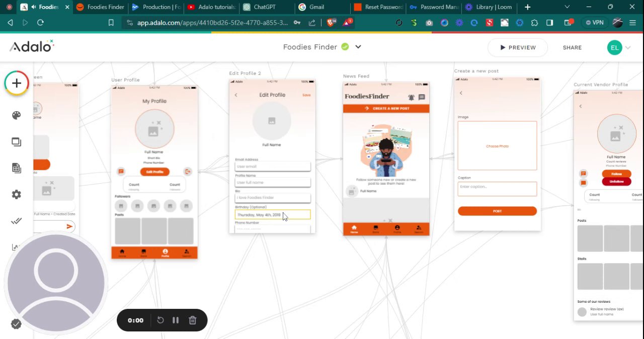Click the POST button

coord(497,211)
